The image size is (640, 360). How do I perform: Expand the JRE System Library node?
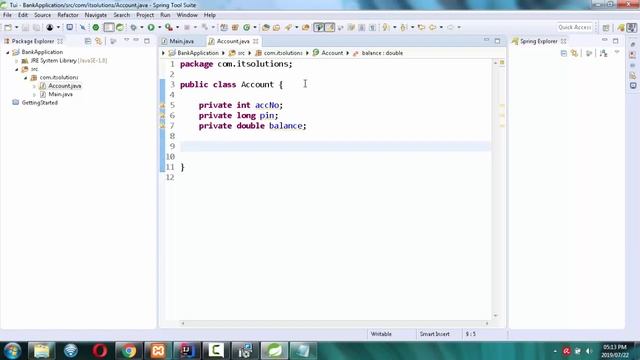tap(17, 61)
